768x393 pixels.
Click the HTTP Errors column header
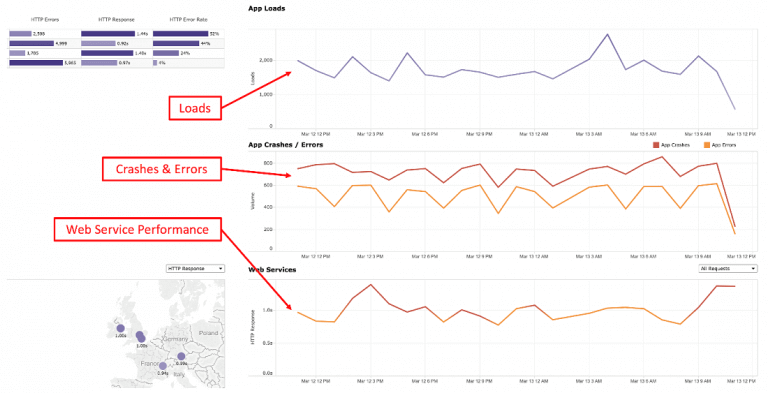[x=45, y=20]
